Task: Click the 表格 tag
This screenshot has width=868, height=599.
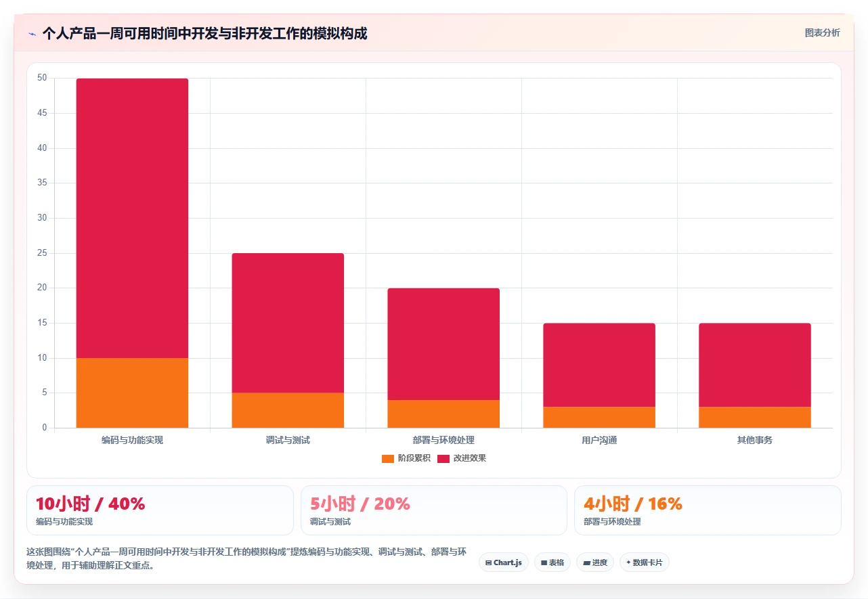Action: point(552,562)
